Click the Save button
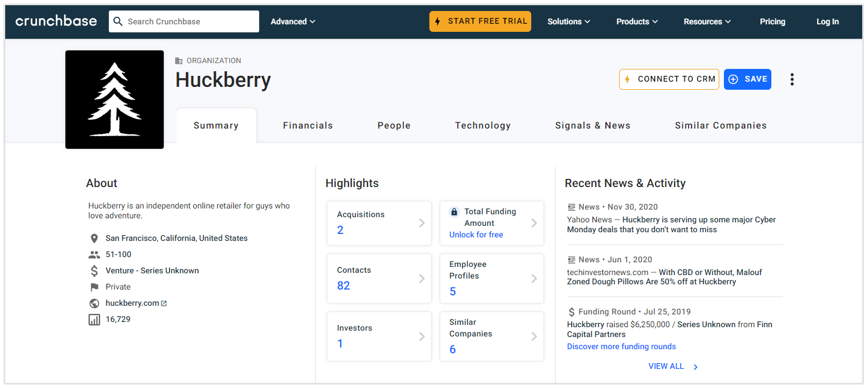Viewport: 868px width, 388px height. 747,79
